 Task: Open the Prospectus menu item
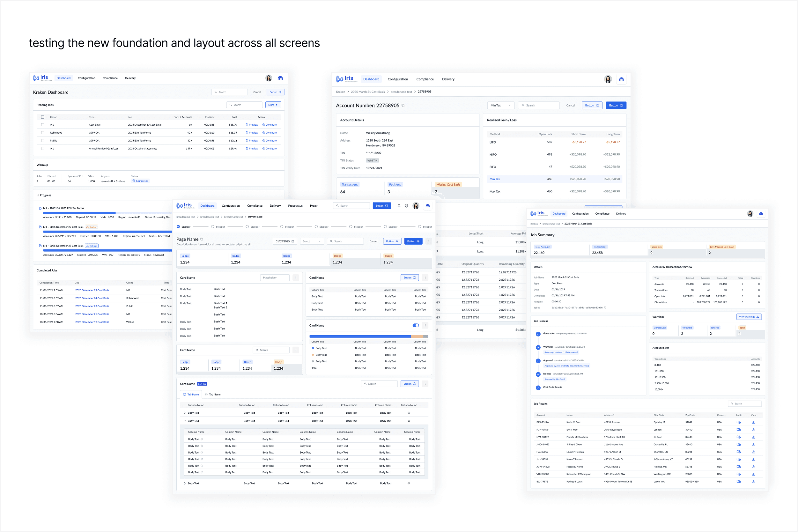[296, 206]
